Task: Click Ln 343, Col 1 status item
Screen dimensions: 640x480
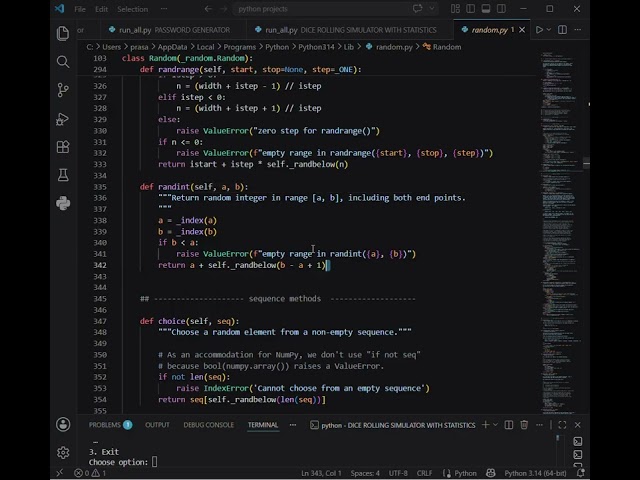Action: [321, 473]
